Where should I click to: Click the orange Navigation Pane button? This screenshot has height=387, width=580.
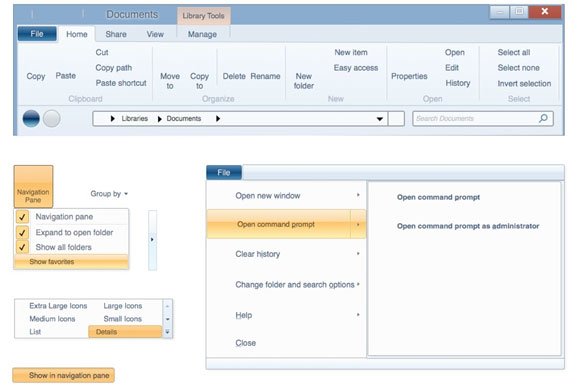tap(33, 186)
